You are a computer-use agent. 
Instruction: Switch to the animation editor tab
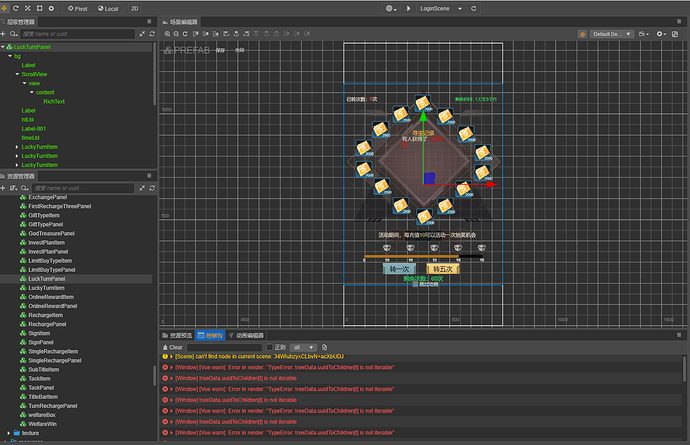click(x=247, y=335)
